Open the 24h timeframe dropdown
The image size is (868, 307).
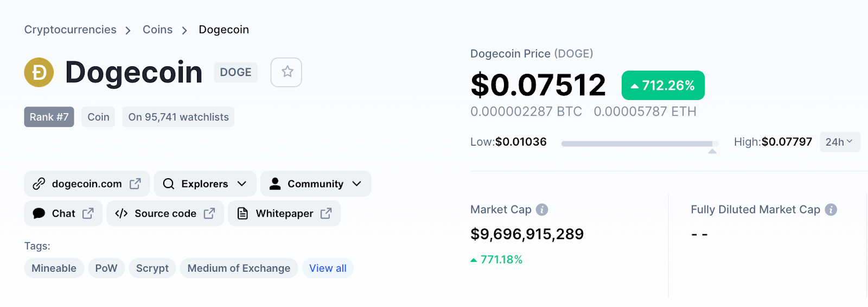tap(839, 142)
